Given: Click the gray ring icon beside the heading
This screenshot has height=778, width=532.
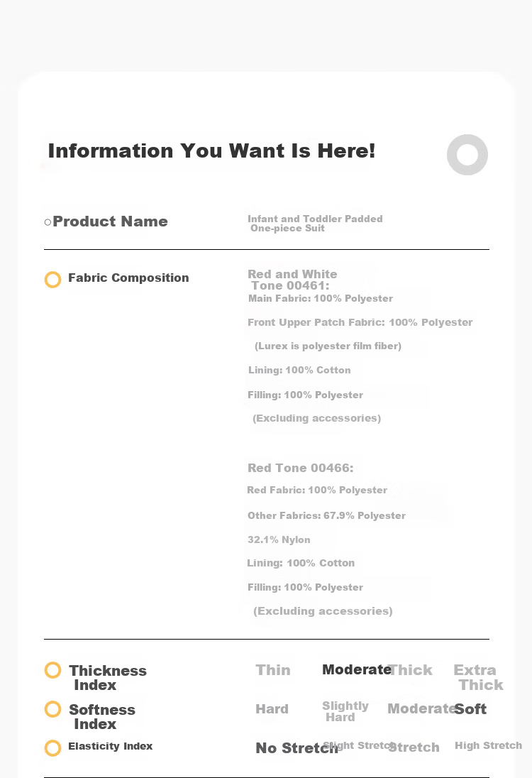Looking at the screenshot, I should (467, 155).
